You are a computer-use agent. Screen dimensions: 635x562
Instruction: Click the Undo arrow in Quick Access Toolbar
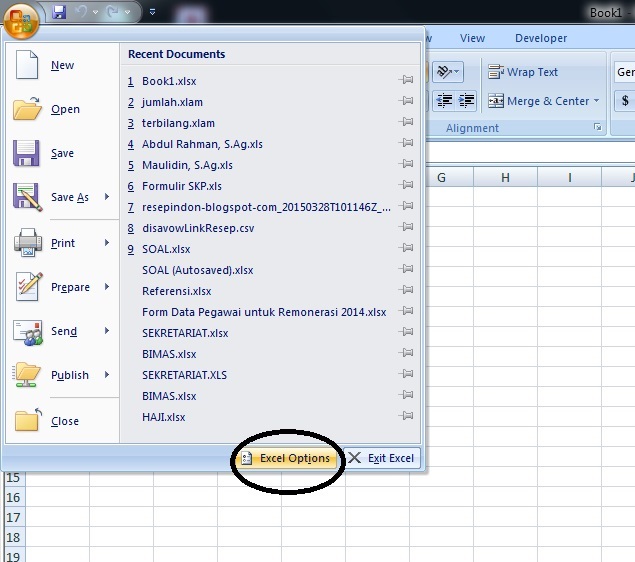[82, 12]
